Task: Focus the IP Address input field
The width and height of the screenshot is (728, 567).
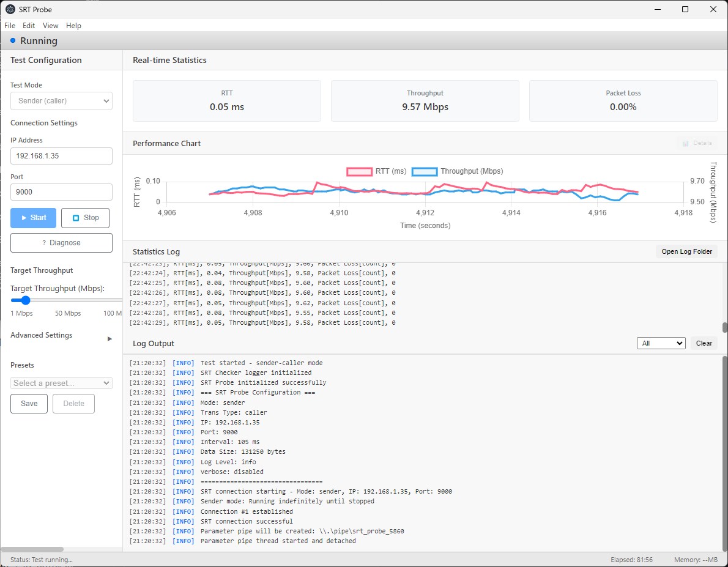Action: coord(61,156)
